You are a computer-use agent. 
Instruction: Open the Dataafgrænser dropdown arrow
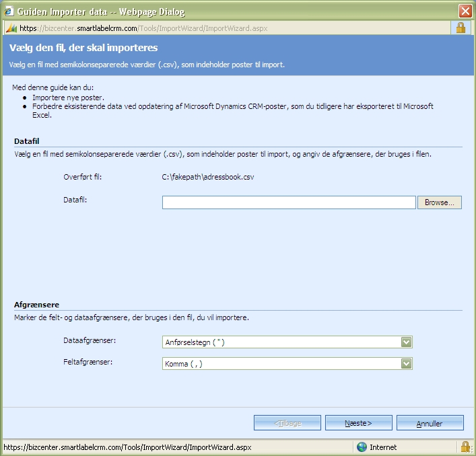point(406,342)
